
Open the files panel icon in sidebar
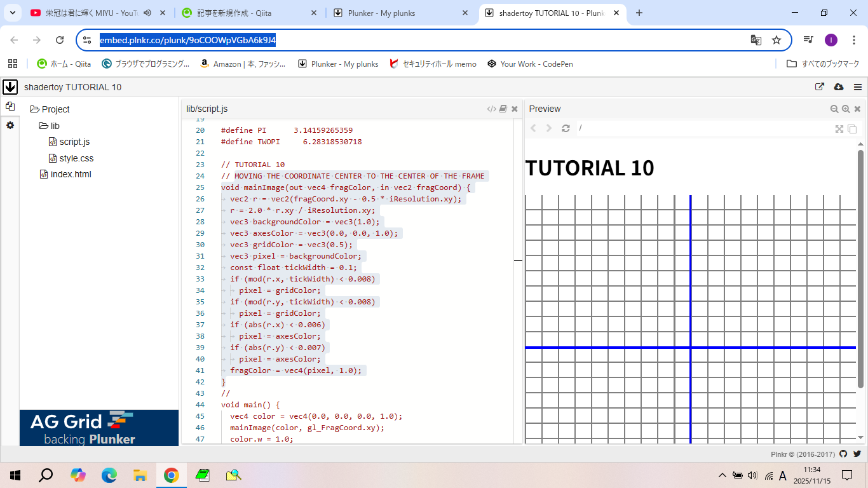click(x=10, y=107)
